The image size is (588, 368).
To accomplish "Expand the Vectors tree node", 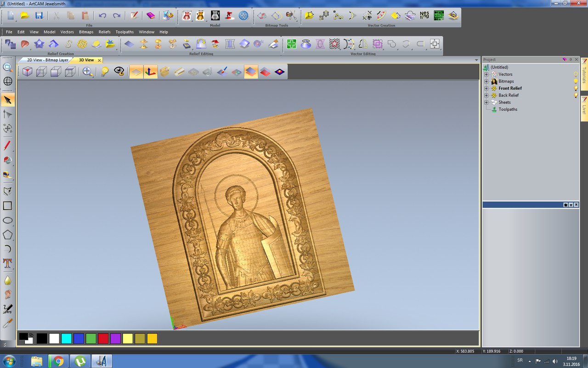I will point(486,74).
